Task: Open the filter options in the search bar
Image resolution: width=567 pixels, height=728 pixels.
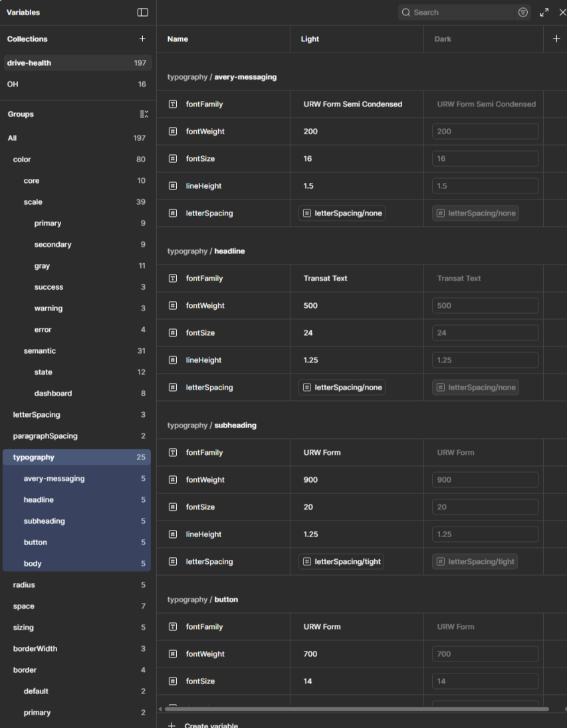Action: click(522, 12)
